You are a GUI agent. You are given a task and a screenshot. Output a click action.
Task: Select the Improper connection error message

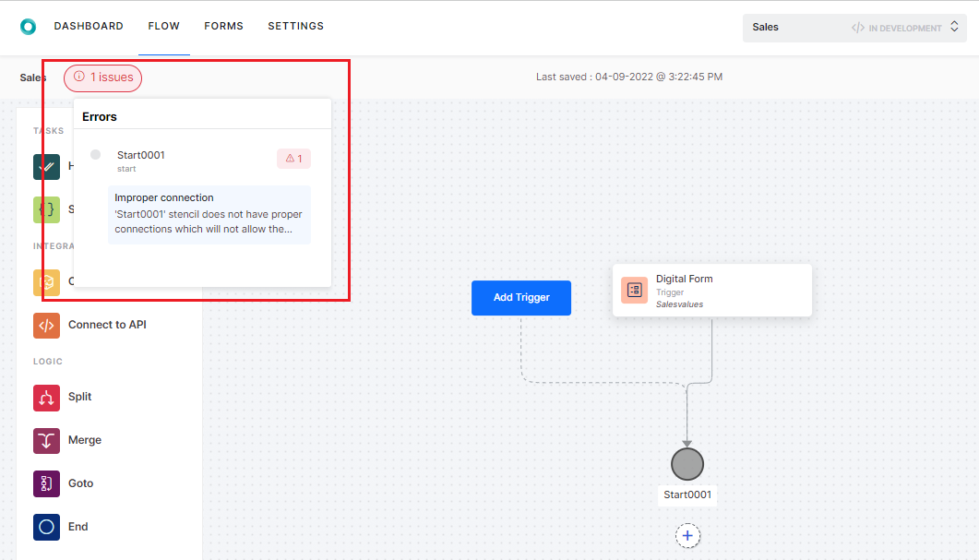(x=209, y=214)
